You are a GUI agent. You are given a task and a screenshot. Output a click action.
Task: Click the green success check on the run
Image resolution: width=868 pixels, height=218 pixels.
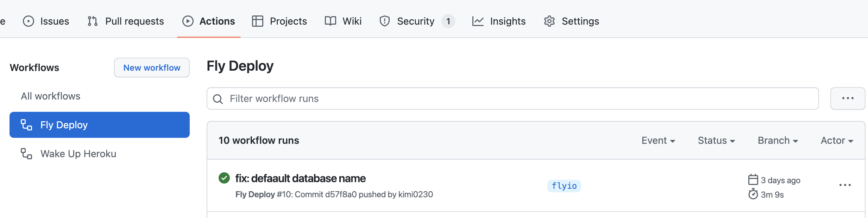click(224, 178)
